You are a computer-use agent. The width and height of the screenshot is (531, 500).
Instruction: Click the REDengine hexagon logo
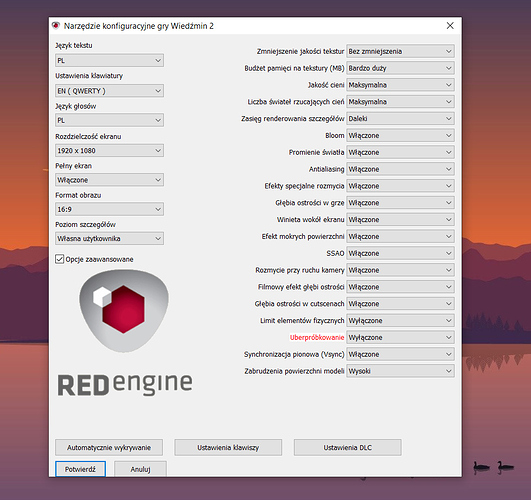point(124,311)
